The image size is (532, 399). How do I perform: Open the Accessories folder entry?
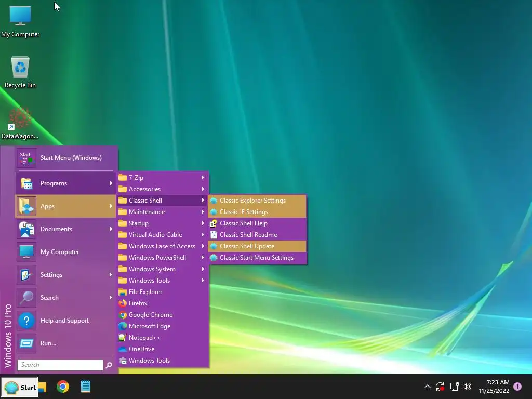(x=163, y=189)
